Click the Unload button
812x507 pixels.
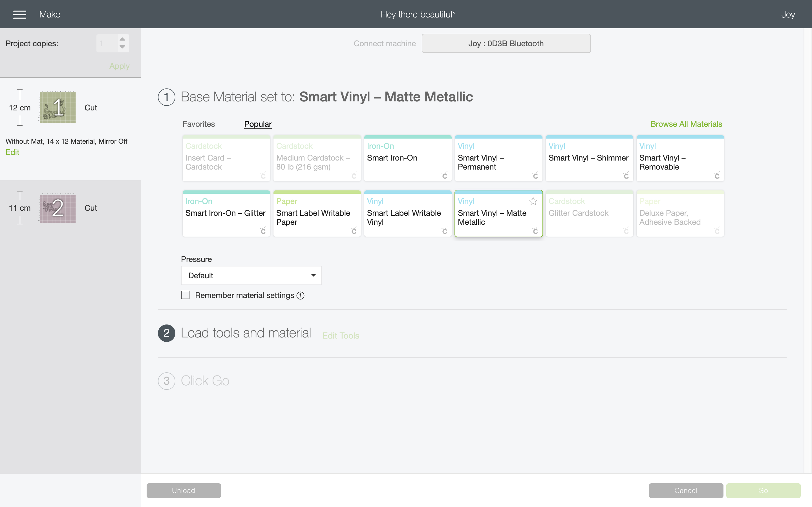tap(184, 491)
